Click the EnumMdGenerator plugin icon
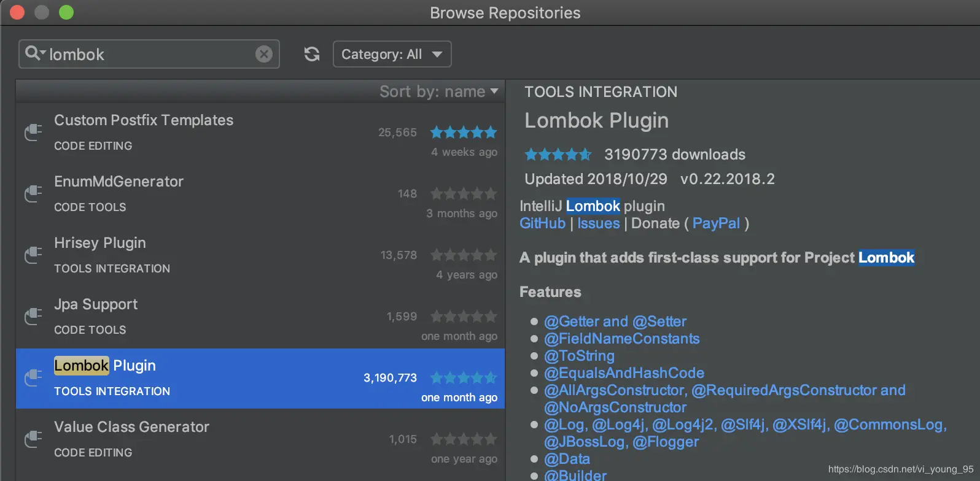This screenshot has height=481, width=980. coord(33,193)
